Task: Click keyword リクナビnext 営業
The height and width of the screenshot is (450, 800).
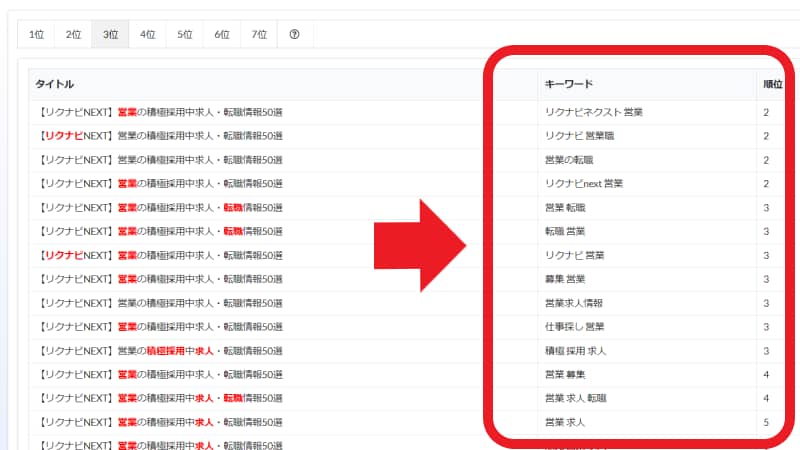Action: pyautogui.click(x=584, y=184)
